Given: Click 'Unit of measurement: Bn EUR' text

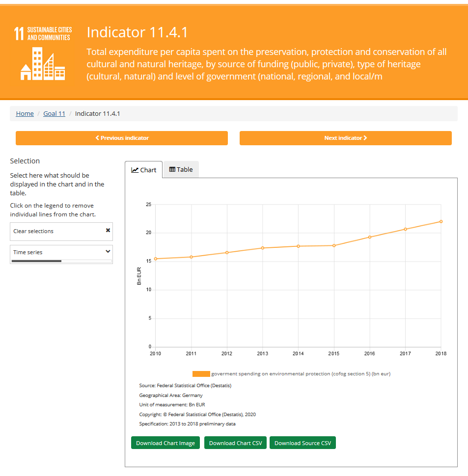Looking at the screenshot, I should coord(172,405).
